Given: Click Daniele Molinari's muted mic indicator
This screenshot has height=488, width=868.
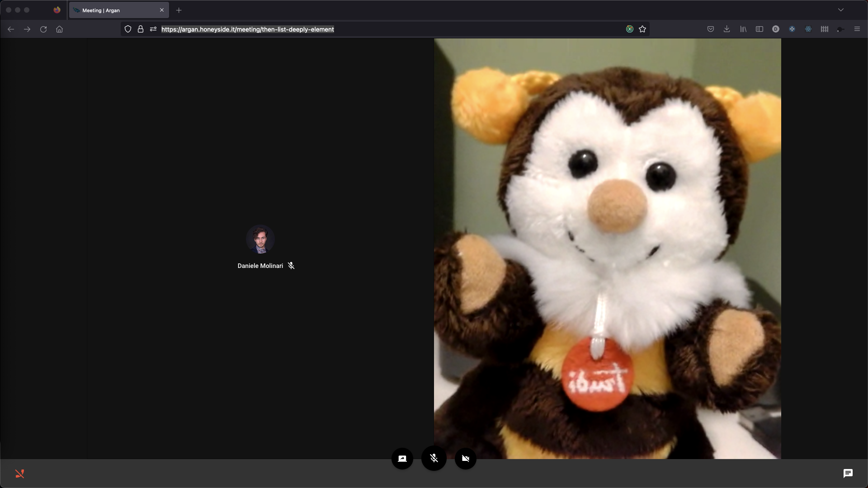Looking at the screenshot, I should point(291,266).
